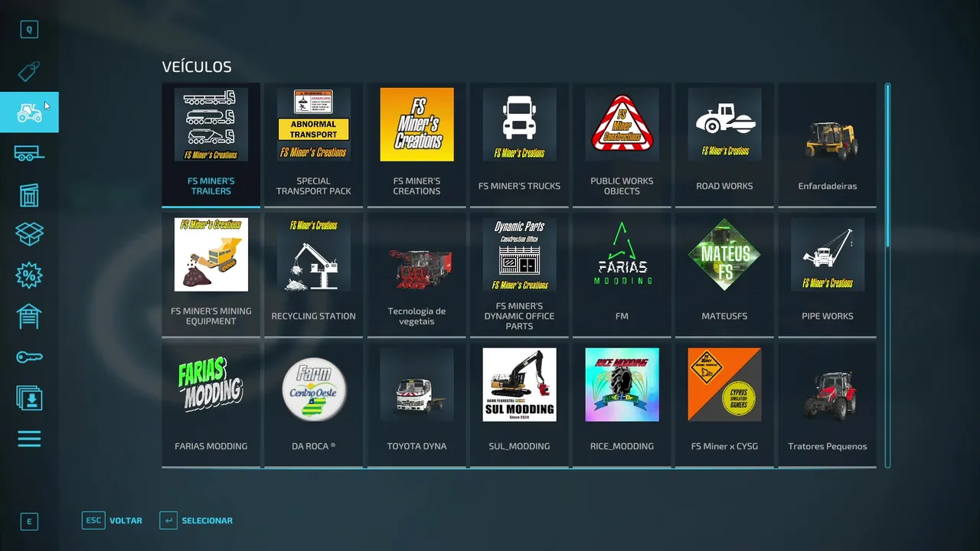Viewport: 980px width, 551px height.
Task: Open the hamburger list menu icon
Action: (29, 439)
